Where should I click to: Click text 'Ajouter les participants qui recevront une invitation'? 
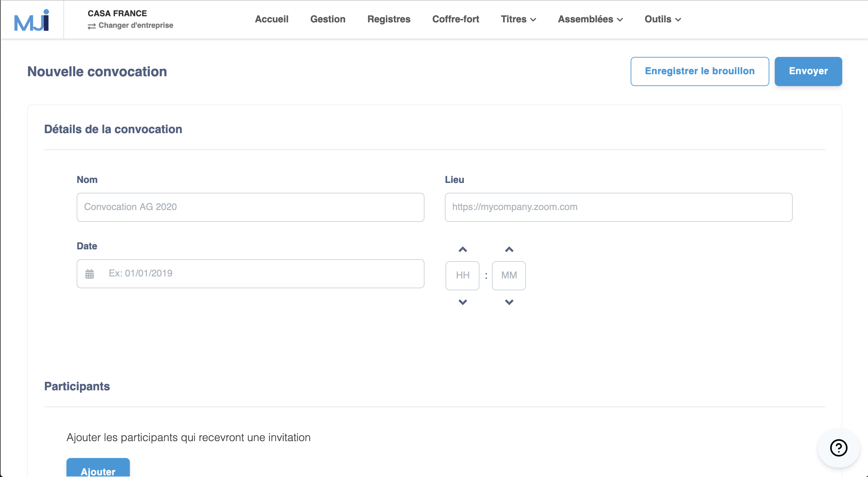click(189, 438)
